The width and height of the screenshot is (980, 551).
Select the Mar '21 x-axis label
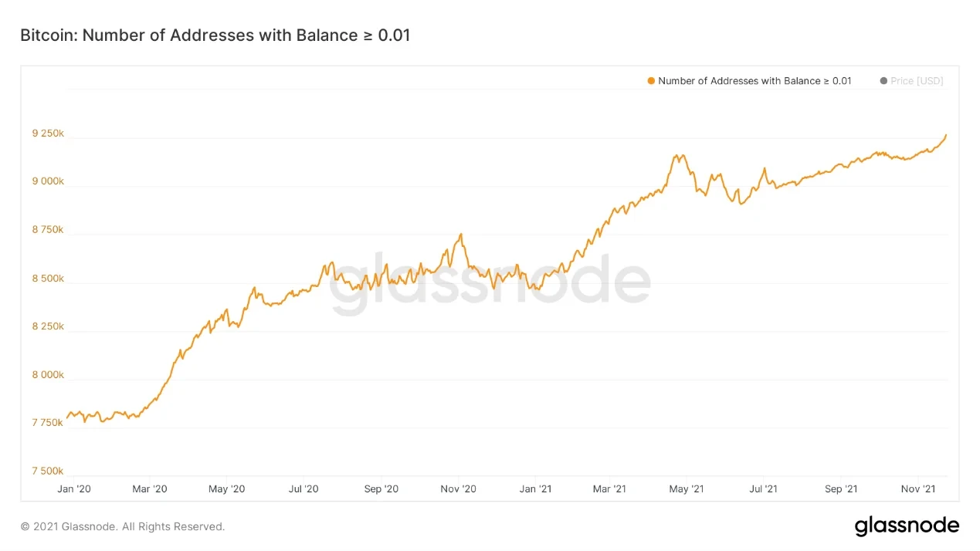coord(609,489)
